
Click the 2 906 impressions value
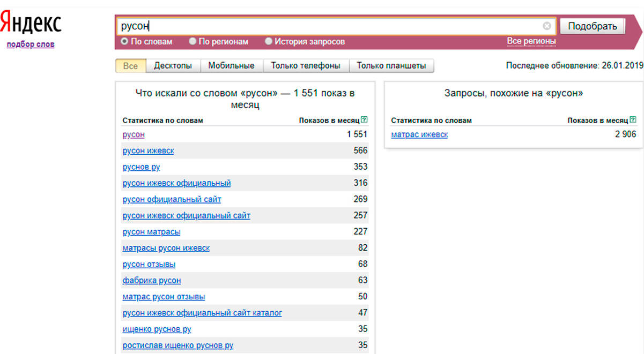(626, 134)
